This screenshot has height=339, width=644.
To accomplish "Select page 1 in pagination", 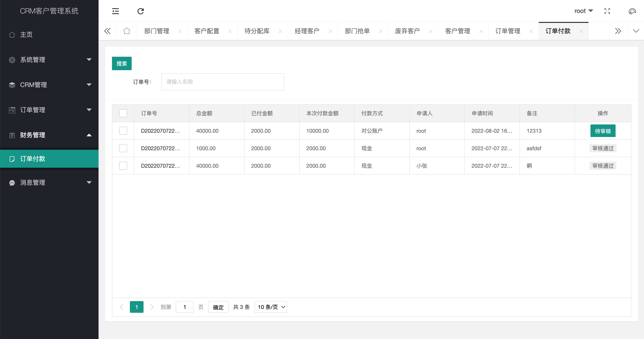I will [x=137, y=307].
